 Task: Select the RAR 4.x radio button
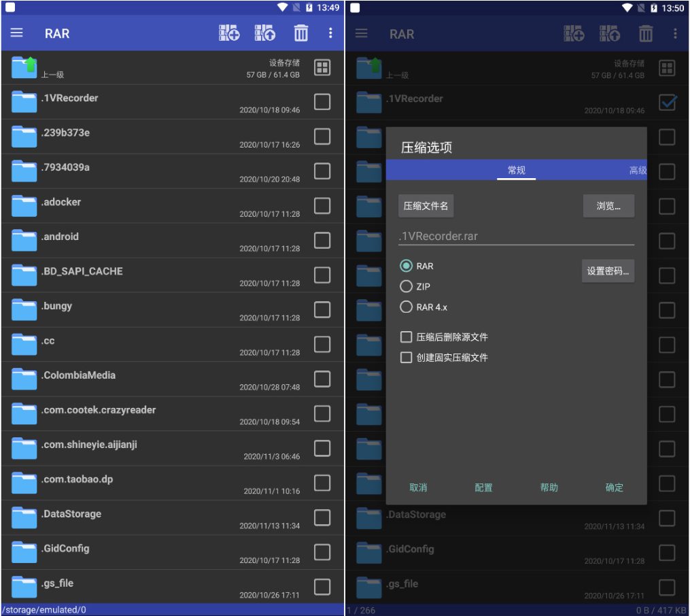click(406, 307)
